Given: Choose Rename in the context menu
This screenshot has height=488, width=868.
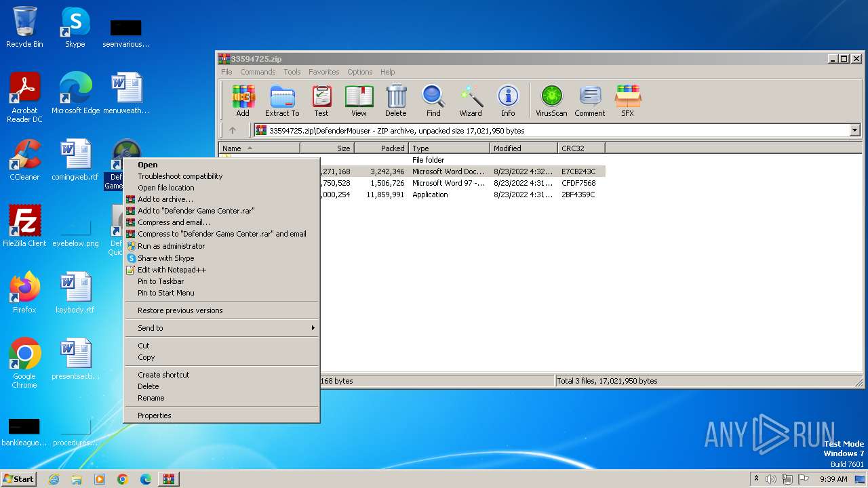Looking at the screenshot, I should [222, 398].
